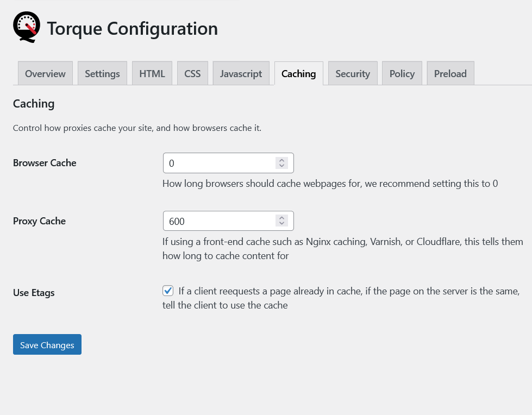
Task: Switch to the Security tab
Action: (x=353, y=74)
